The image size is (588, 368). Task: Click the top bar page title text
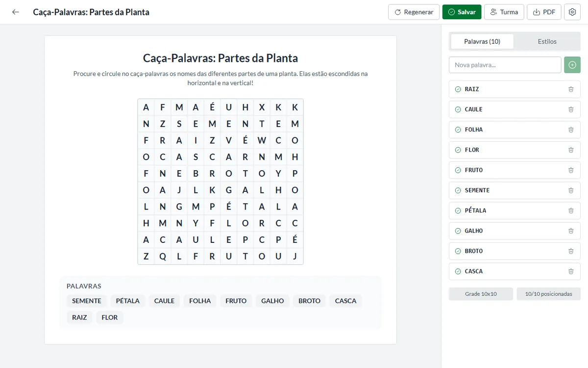[91, 12]
